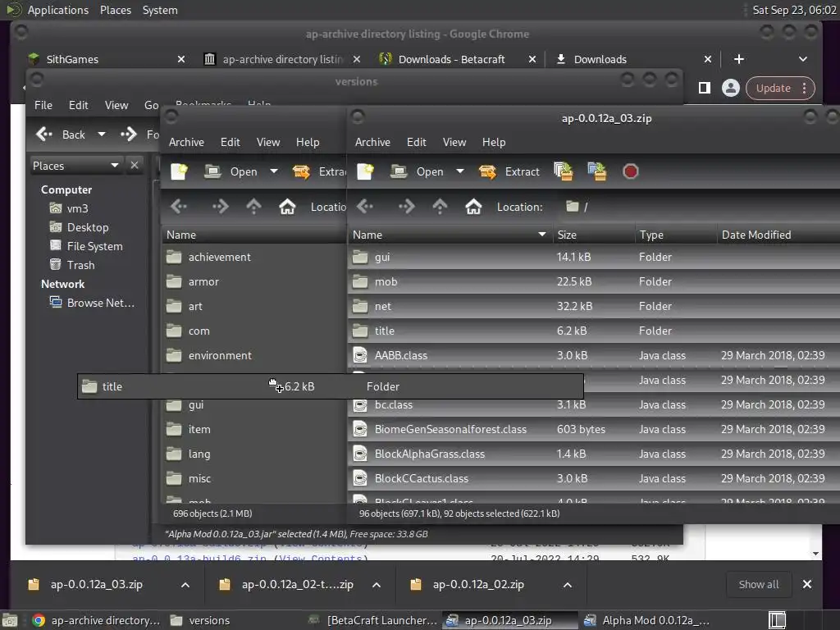Expand ap-0.0.12a_02-t....zip download options chevron

[x=377, y=584]
